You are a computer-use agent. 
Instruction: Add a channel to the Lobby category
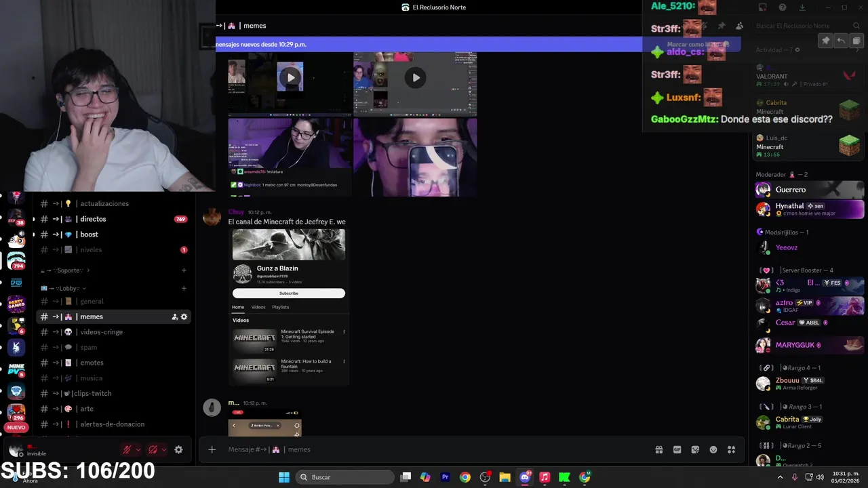[x=184, y=288]
